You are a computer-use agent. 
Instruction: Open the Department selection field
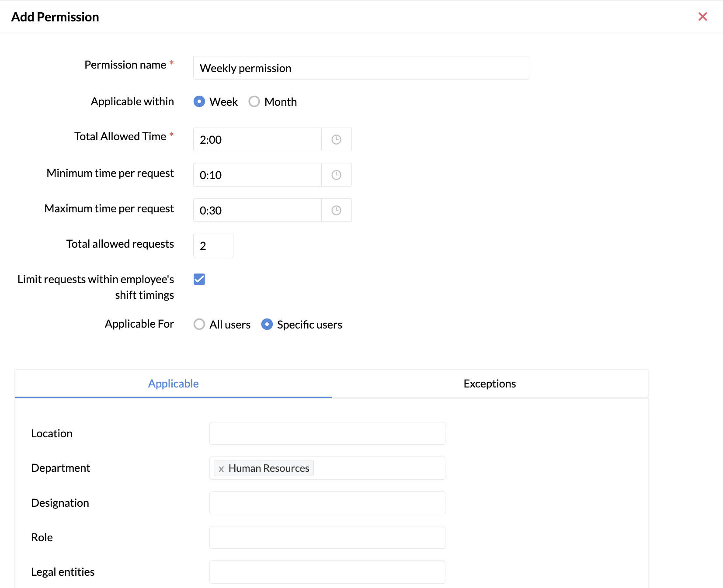pyautogui.click(x=327, y=468)
